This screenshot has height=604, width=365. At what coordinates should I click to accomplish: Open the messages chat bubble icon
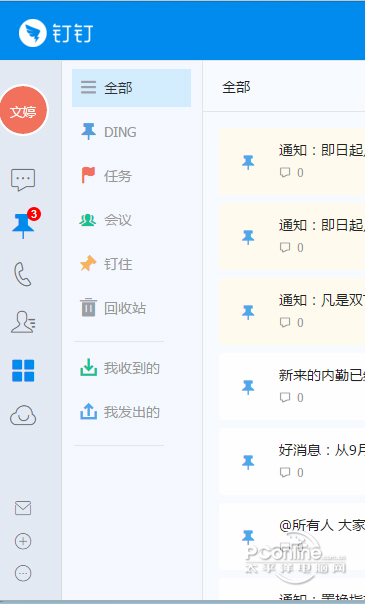click(x=23, y=180)
